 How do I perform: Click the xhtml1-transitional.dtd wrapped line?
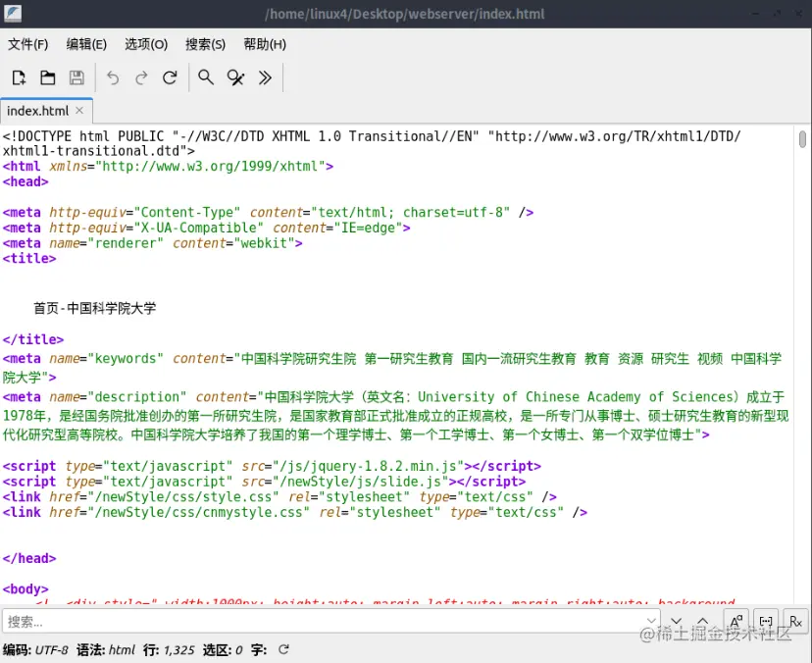point(99,151)
